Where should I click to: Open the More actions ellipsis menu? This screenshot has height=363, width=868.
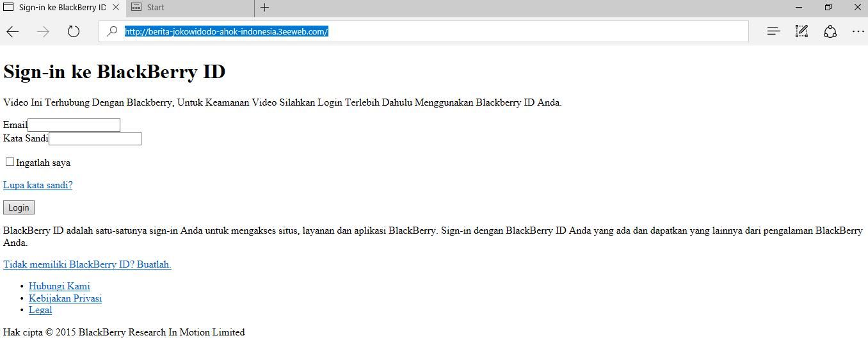point(858,31)
